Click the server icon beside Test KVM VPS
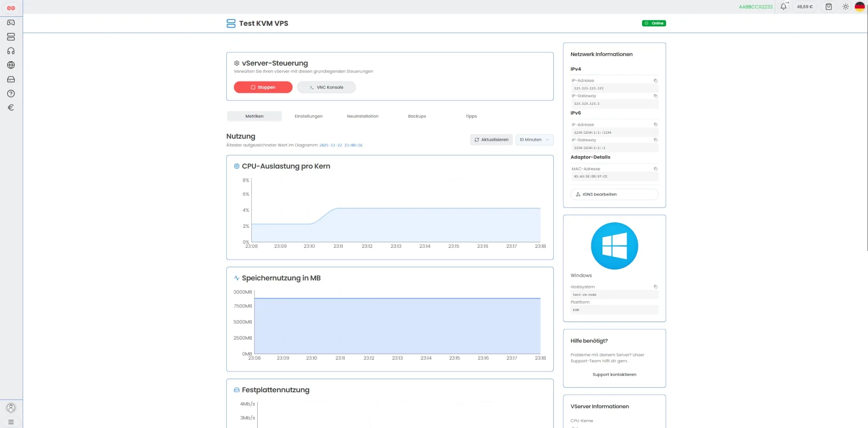 pos(231,24)
